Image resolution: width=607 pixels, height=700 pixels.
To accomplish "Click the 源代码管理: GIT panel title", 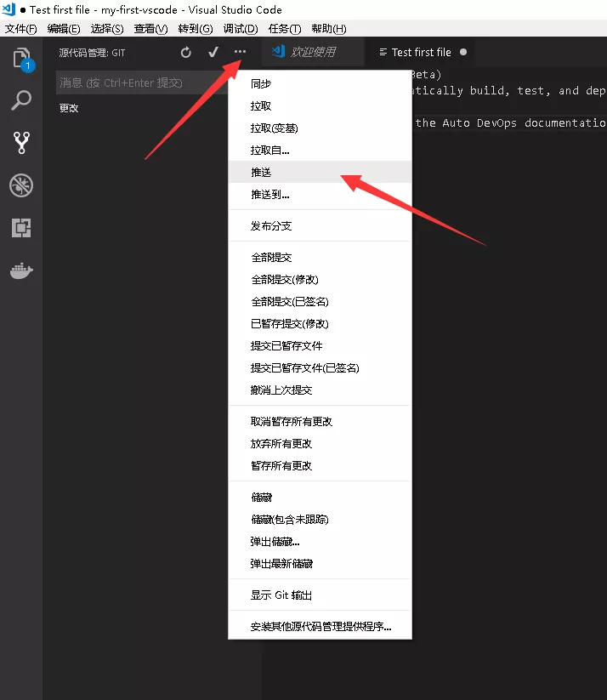I will pos(92,53).
